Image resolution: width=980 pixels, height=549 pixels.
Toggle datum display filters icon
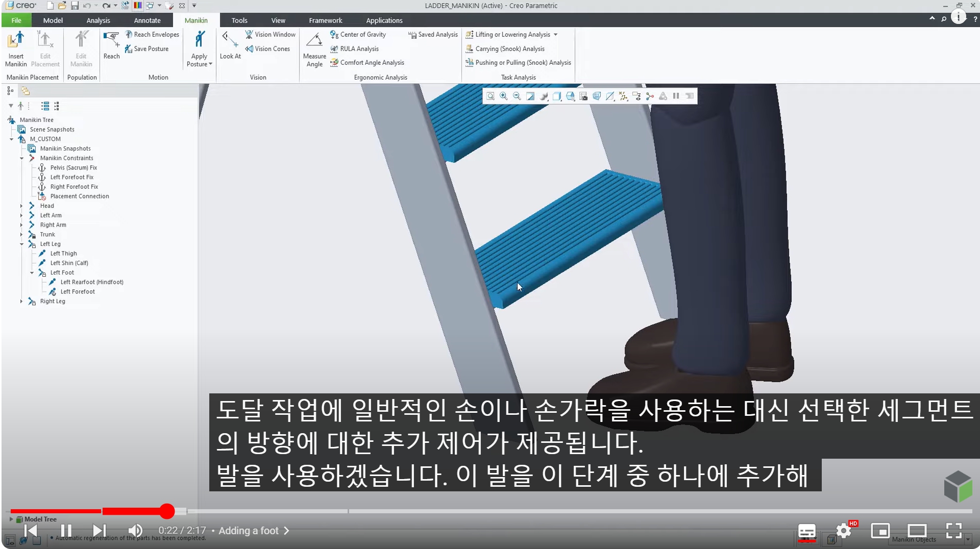[x=623, y=96]
